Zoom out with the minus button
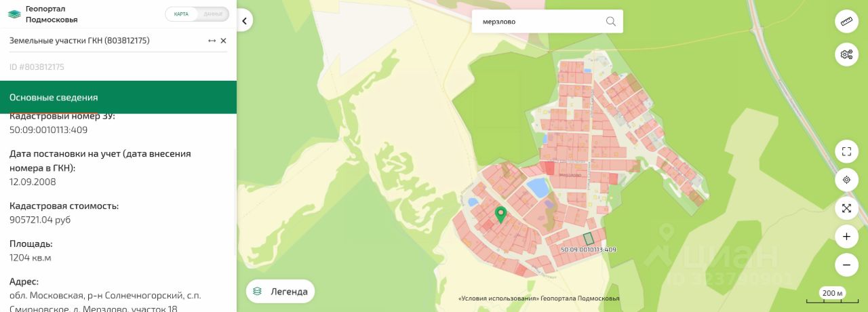This screenshot has height=312, width=868. [846, 265]
